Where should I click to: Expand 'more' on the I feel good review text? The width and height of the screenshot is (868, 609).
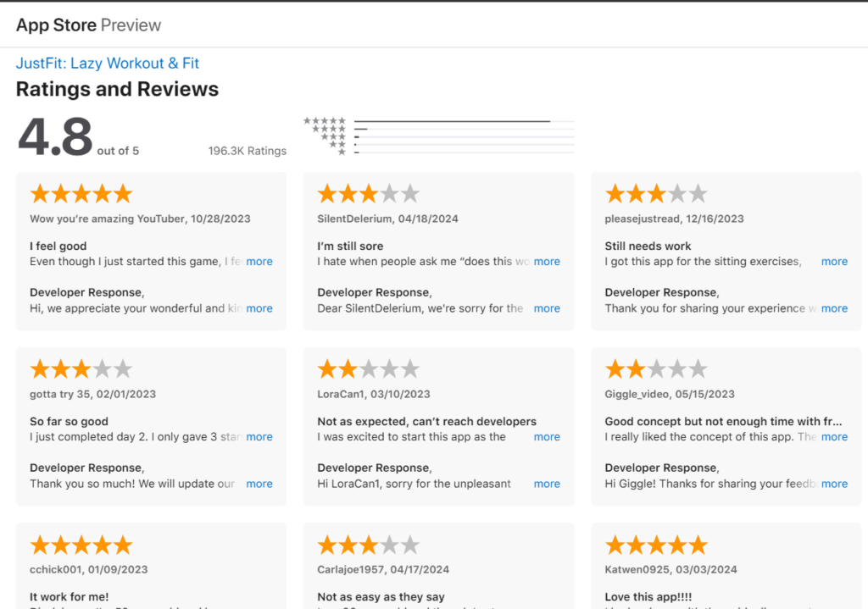(259, 261)
